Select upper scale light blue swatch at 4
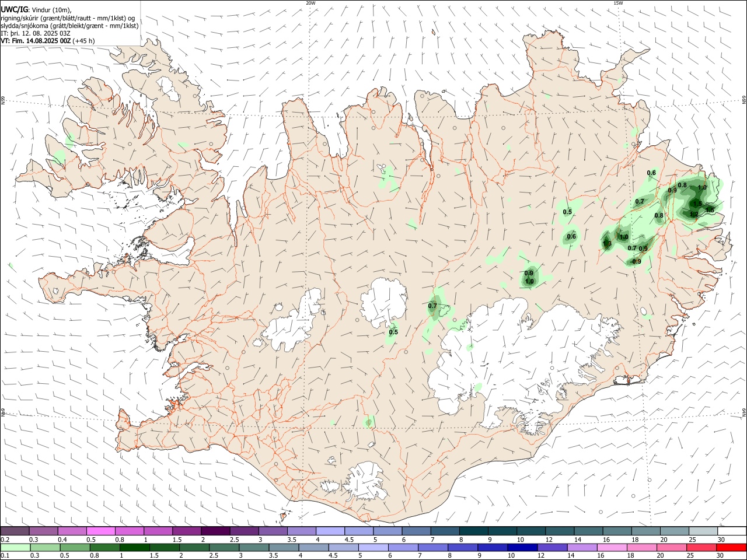Screen dimensions: 747x560 tap(331, 531)
